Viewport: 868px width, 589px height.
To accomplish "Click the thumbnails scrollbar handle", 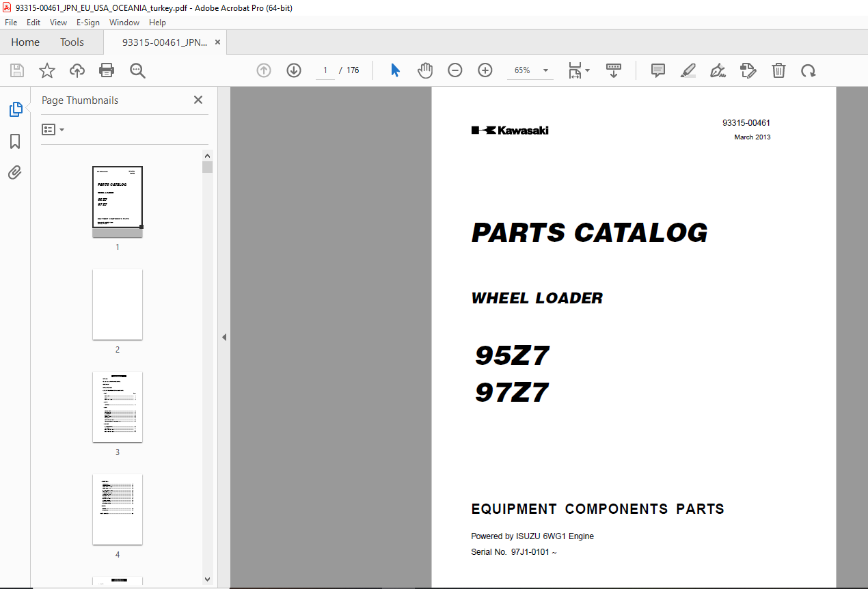I will pyautogui.click(x=208, y=167).
